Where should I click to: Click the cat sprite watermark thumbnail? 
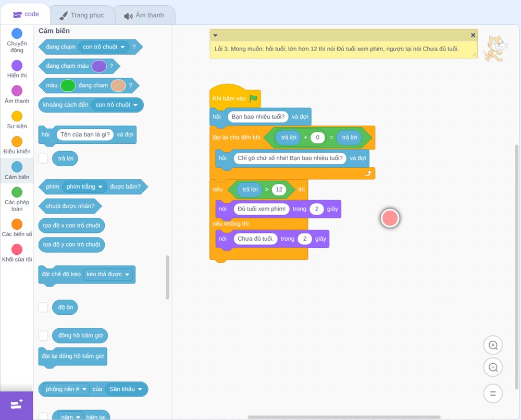point(495,48)
